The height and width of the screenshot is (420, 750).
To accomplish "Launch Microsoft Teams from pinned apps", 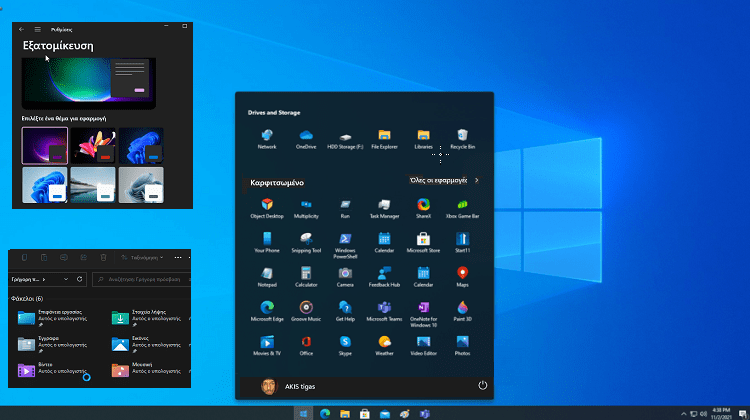I will (385, 311).
